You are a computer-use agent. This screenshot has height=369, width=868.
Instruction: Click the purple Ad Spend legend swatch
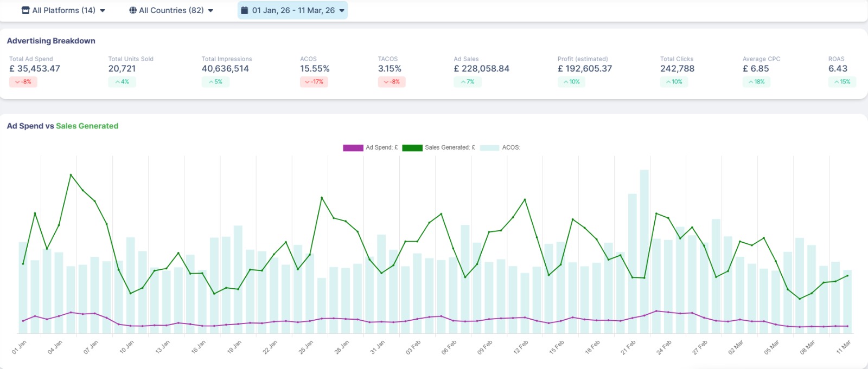tap(353, 147)
